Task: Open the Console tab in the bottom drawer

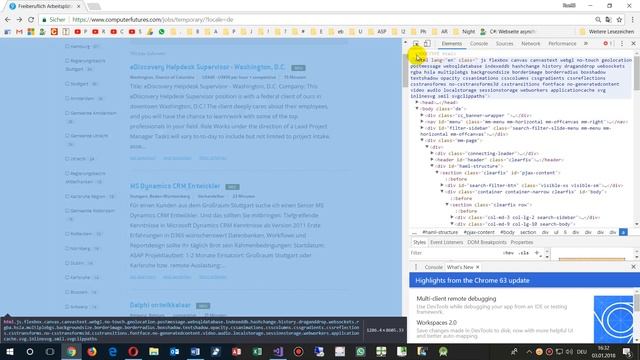Action: pyautogui.click(x=433, y=267)
